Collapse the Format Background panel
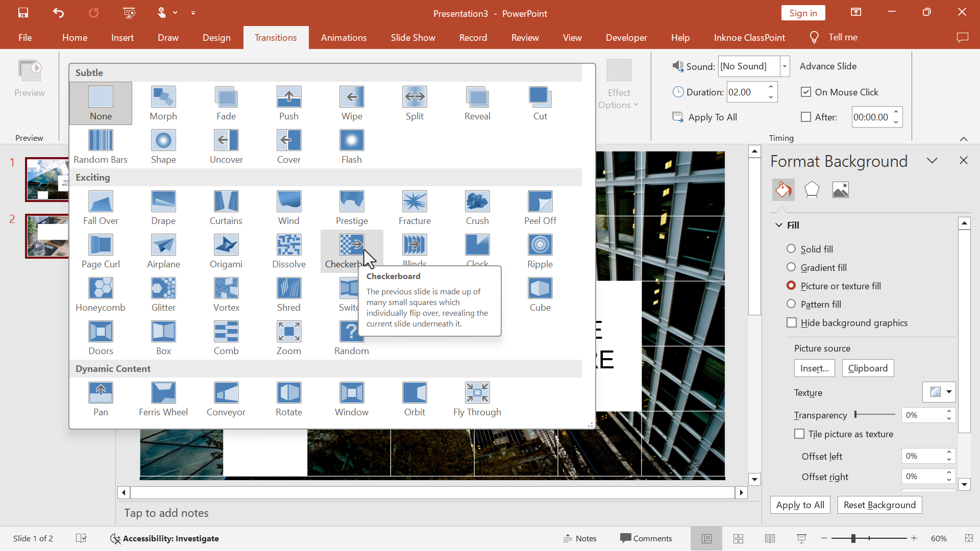Image resolution: width=980 pixels, height=551 pixels. [x=932, y=160]
